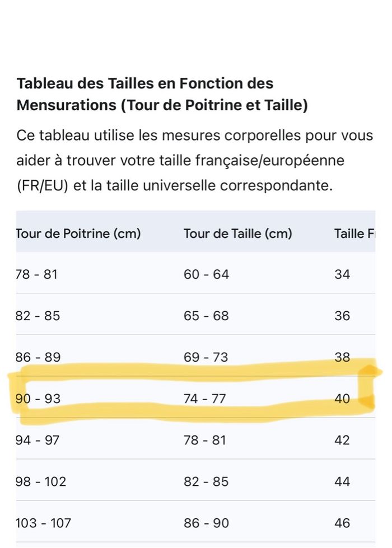
Task: Click the "65 - 68" waist measurement cell
Action: [x=206, y=316]
